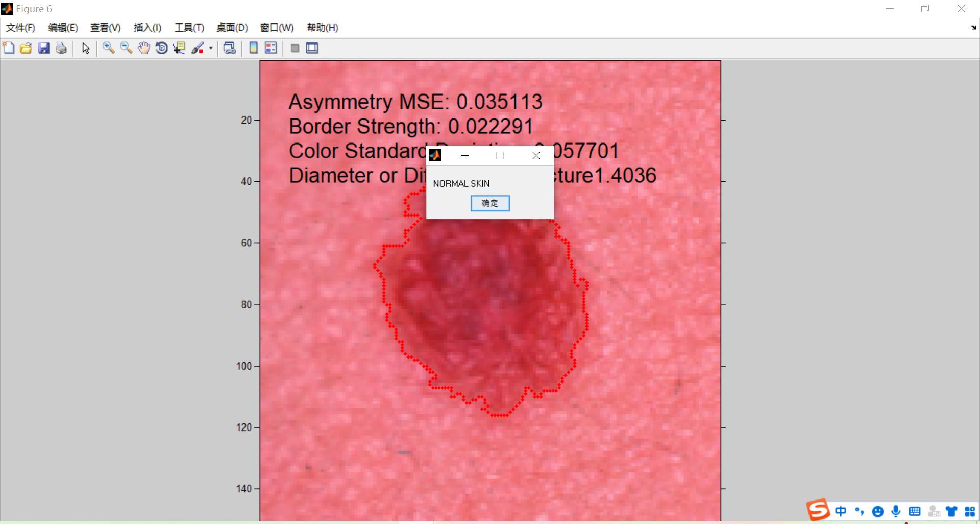Open the 帮助(H) menu
980x524 pixels.
[322, 28]
